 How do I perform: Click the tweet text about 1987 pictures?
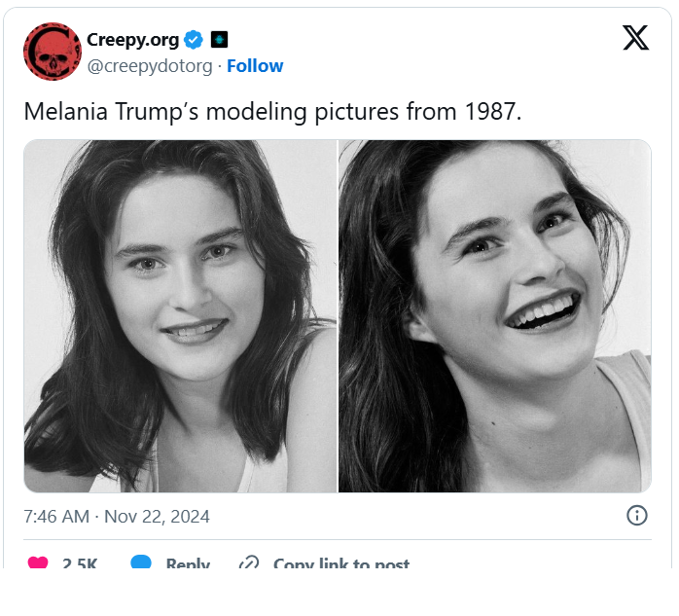[272, 111]
